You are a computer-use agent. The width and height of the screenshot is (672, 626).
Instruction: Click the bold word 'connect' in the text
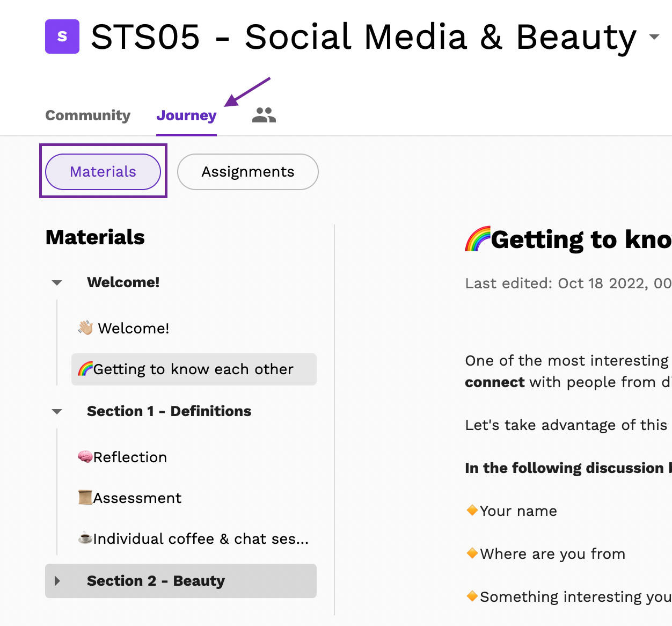(x=495, y=382)
